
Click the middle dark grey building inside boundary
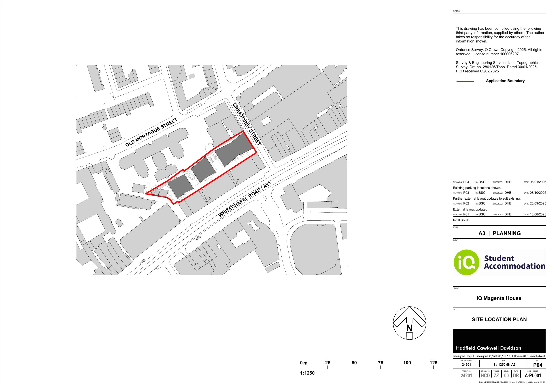click(203, 170)
